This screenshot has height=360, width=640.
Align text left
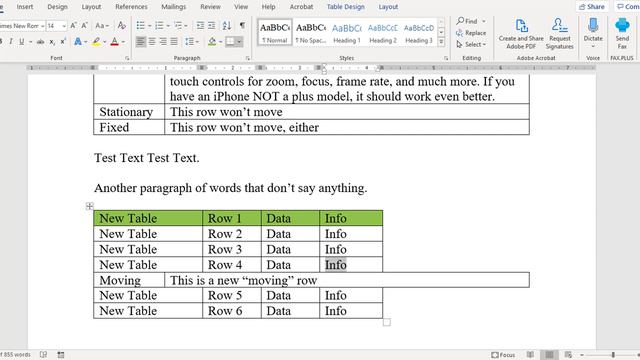click(141, 42)
